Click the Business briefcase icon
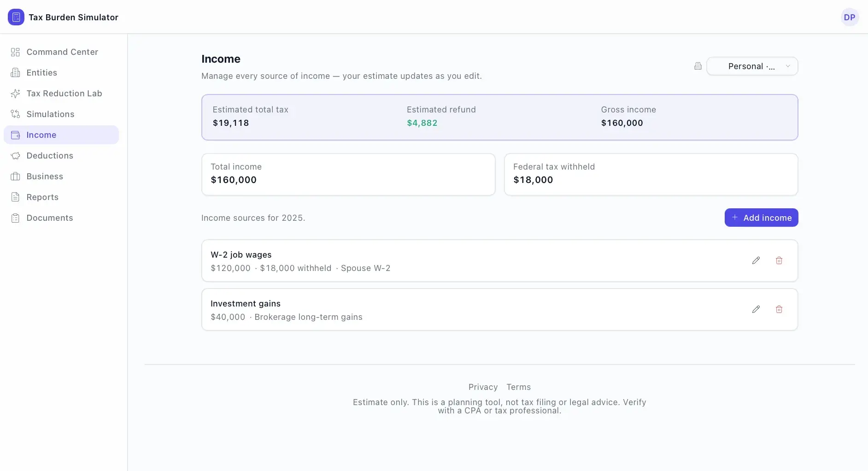The height and width of the screenshot is (471, 868). pyautogui.click(x=15, y=177)
